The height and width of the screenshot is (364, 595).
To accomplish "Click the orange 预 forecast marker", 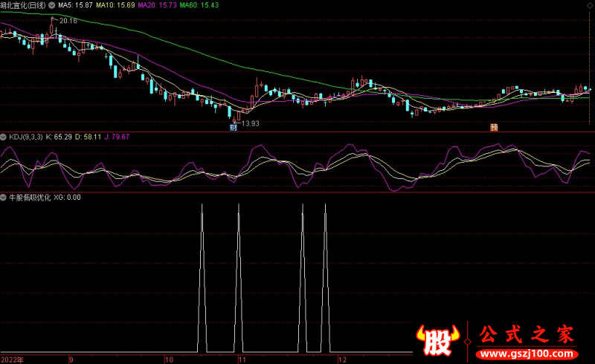I will (493, 126).
